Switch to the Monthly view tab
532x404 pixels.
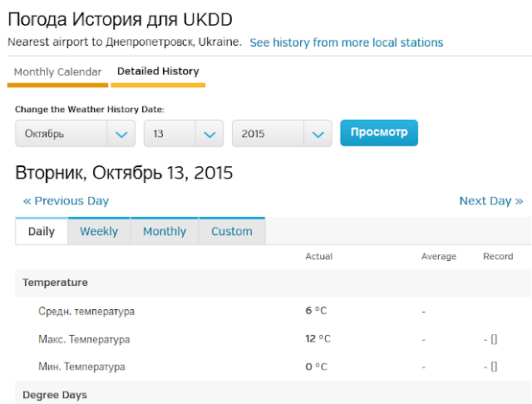coord(165,231)
